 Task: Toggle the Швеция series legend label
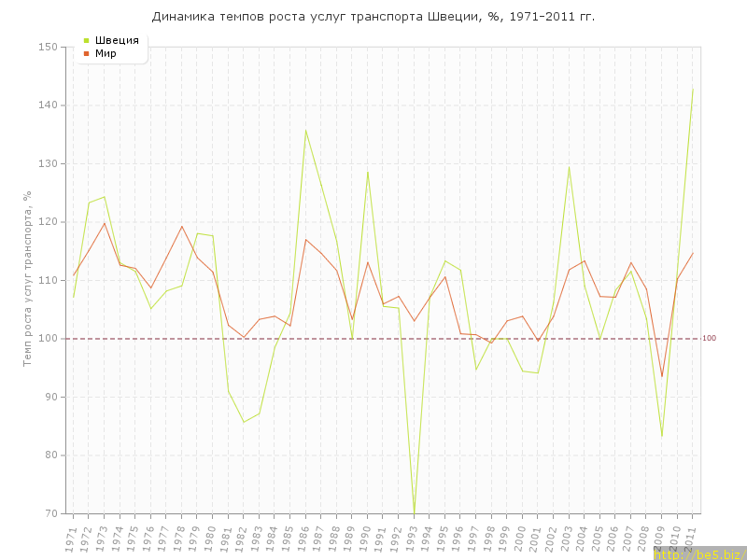(117, 40)
